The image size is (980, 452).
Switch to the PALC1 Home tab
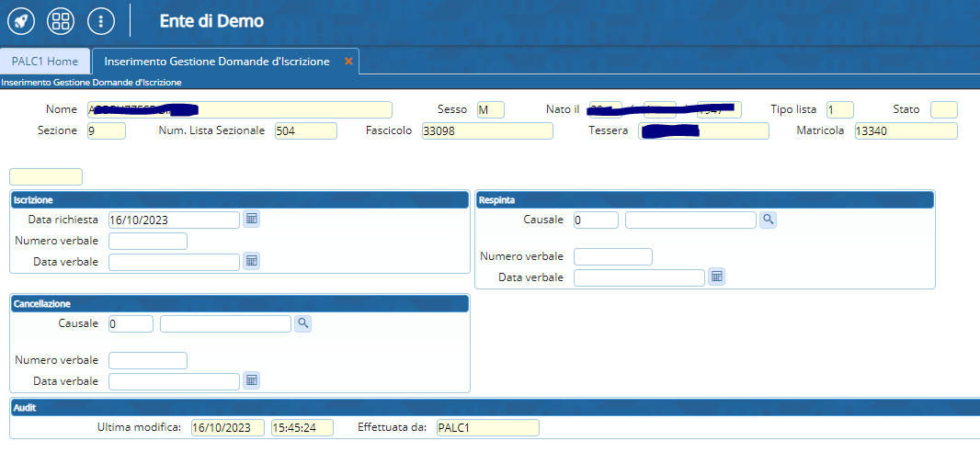45,61
